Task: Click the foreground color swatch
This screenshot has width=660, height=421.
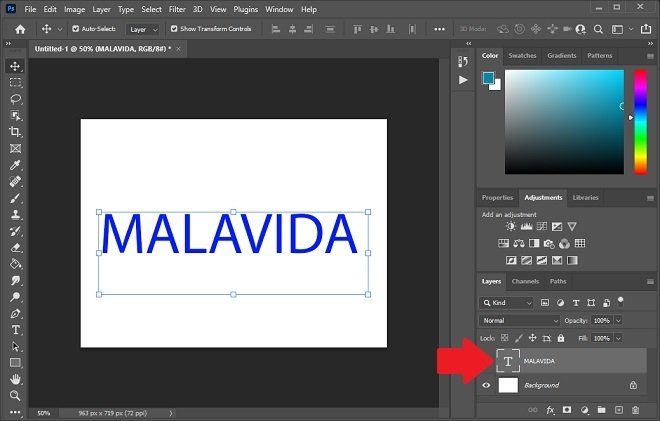Action: 488,78
